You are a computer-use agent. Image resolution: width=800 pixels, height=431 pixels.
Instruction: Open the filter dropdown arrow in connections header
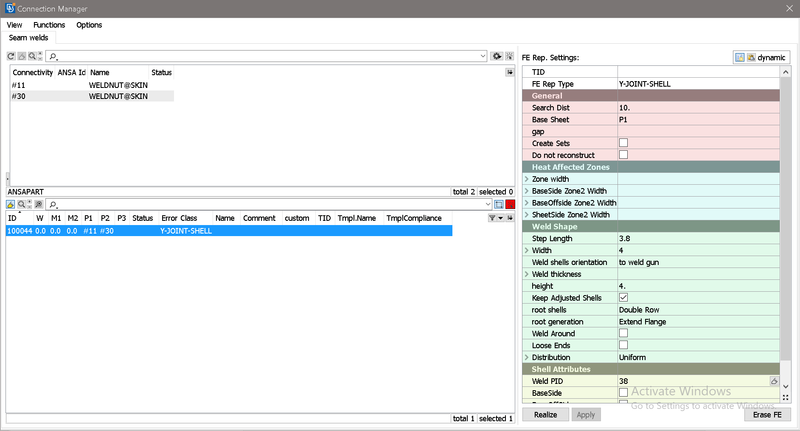click(501, 218)
